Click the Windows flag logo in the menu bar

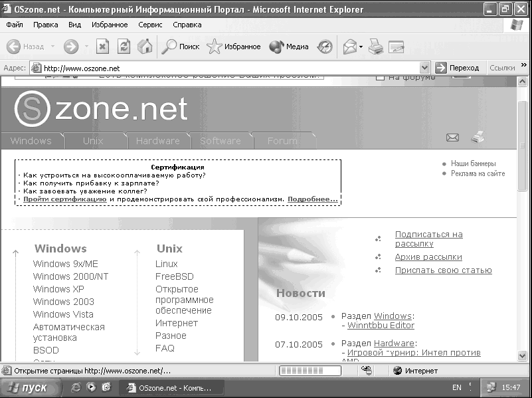pos(517,25)
